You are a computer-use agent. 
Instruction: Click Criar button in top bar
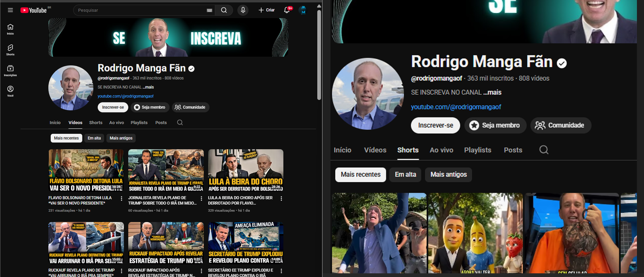click(x=266, y=10)
